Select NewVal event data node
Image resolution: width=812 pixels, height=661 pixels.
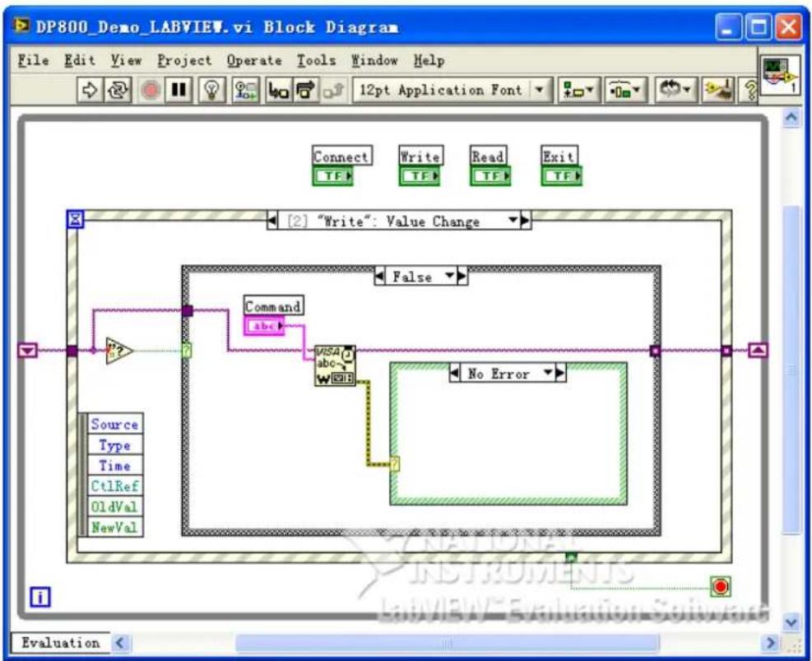114,528
